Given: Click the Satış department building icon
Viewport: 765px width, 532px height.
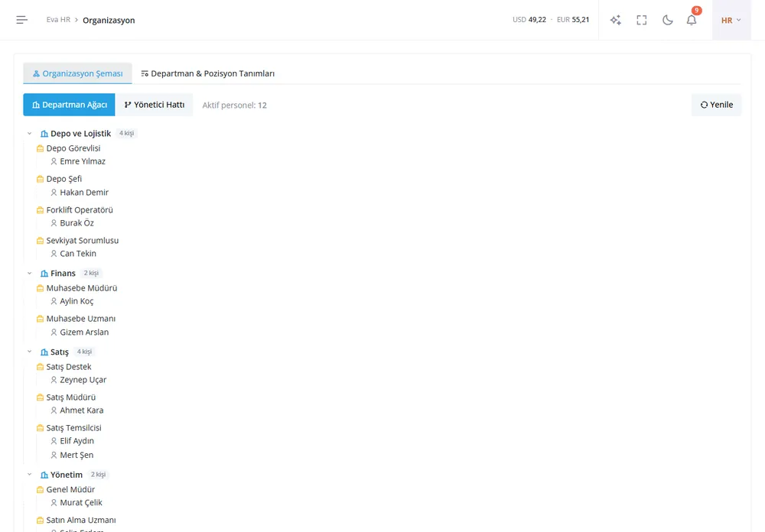Looking at the screenshot, I should [x=44, y=352].
